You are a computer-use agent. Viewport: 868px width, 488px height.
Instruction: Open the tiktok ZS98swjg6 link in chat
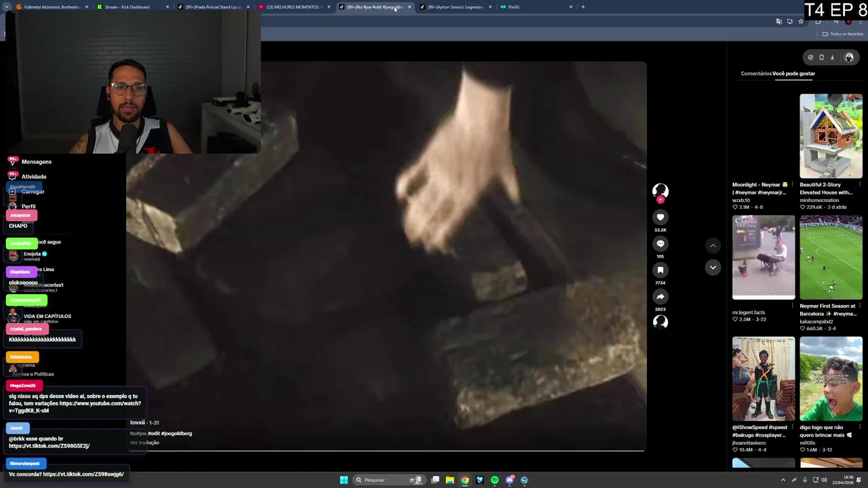pos(83,474)
